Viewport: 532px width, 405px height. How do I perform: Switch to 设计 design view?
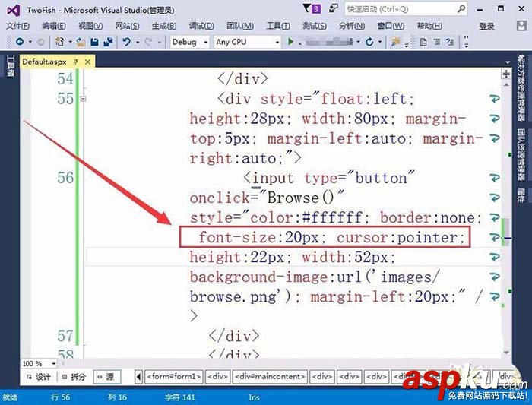point(39,377)
